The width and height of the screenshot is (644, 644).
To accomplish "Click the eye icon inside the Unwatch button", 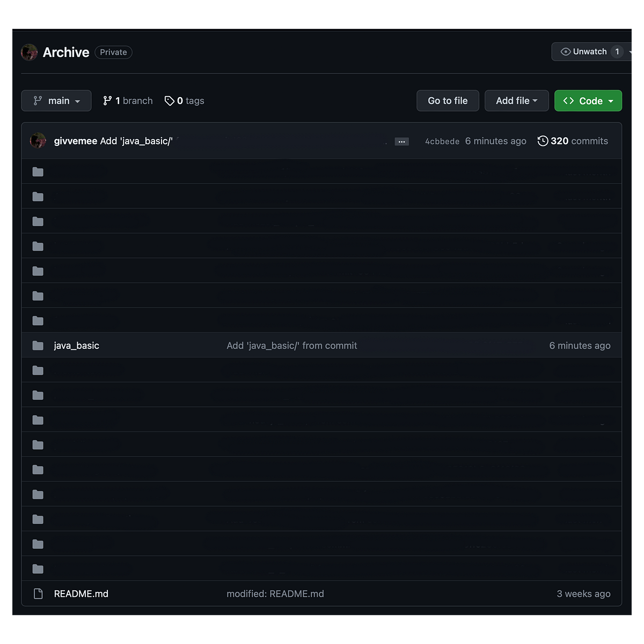I will click(x=566, y=52).
